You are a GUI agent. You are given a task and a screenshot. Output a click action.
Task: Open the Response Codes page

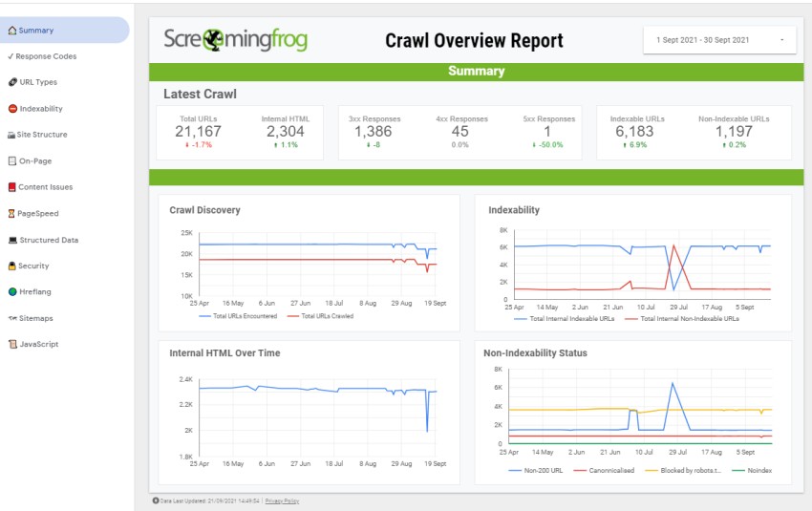46,56
